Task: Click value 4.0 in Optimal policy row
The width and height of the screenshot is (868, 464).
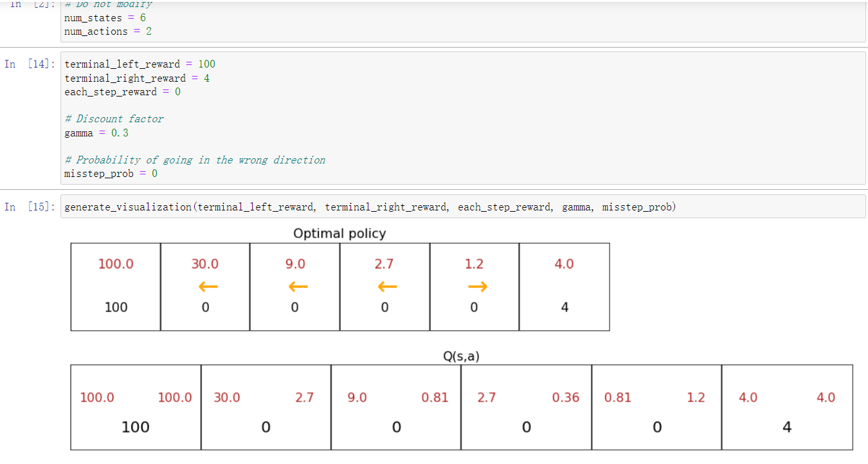Action: click(x=564, y=264)
